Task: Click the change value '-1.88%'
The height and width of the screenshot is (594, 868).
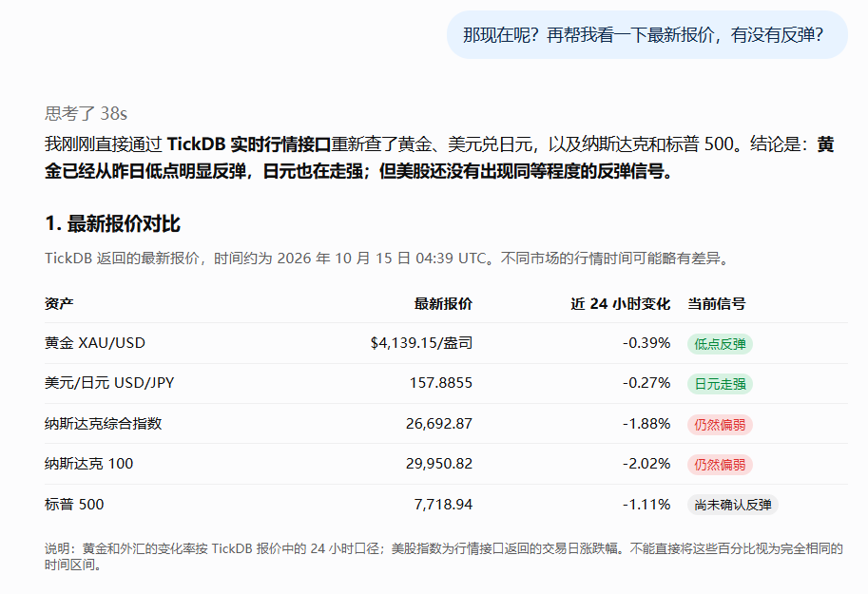Action: pyautogui.click(x=646, y=424)
